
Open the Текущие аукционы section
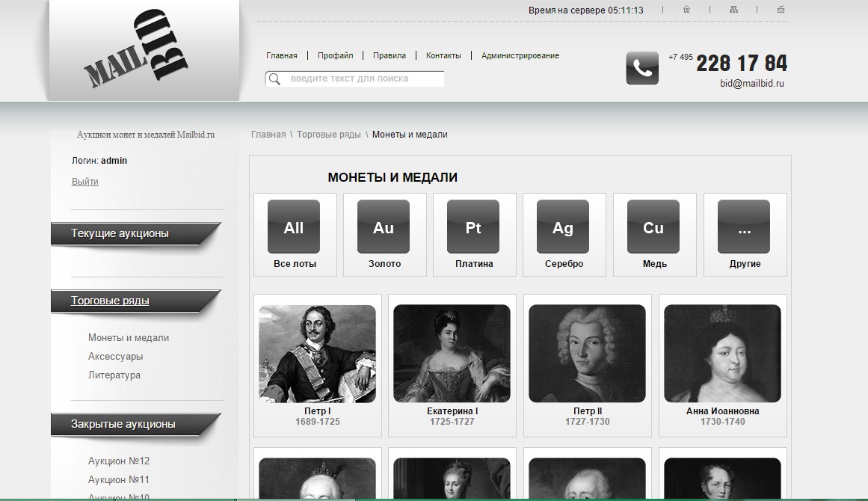click(135, 233)
